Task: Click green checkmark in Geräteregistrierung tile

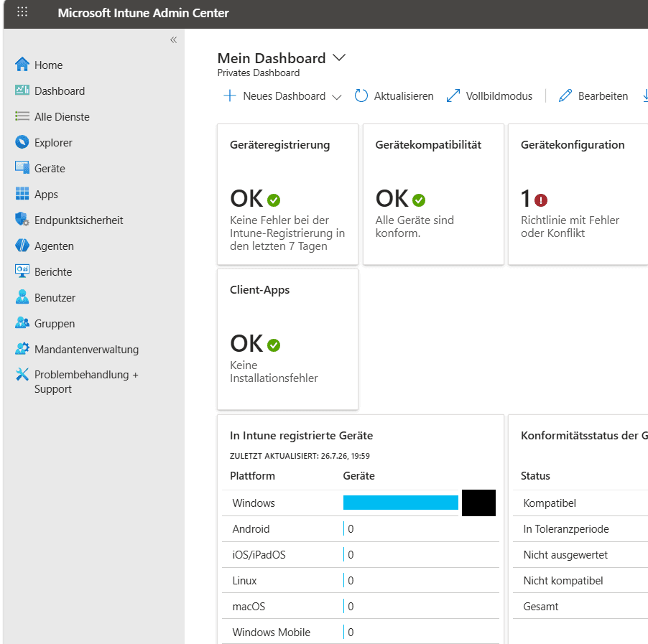Action: point(274,200)
